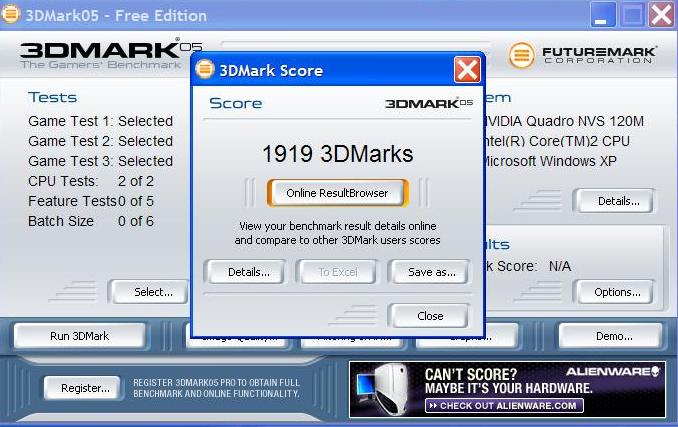The image size is (678, 427).
Task: Click the 3DMark05 logo inside score dialog
Action: pyautogui.click(x=429, y=103)
